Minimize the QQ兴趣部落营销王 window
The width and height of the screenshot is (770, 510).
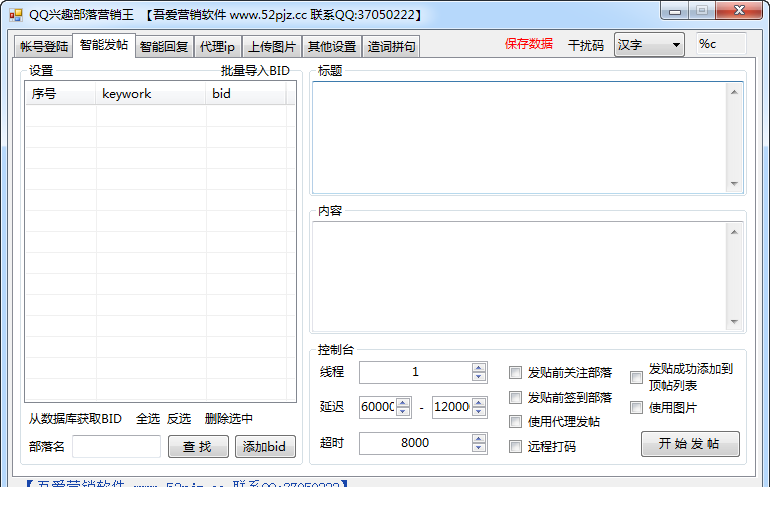tap(675, 11)
